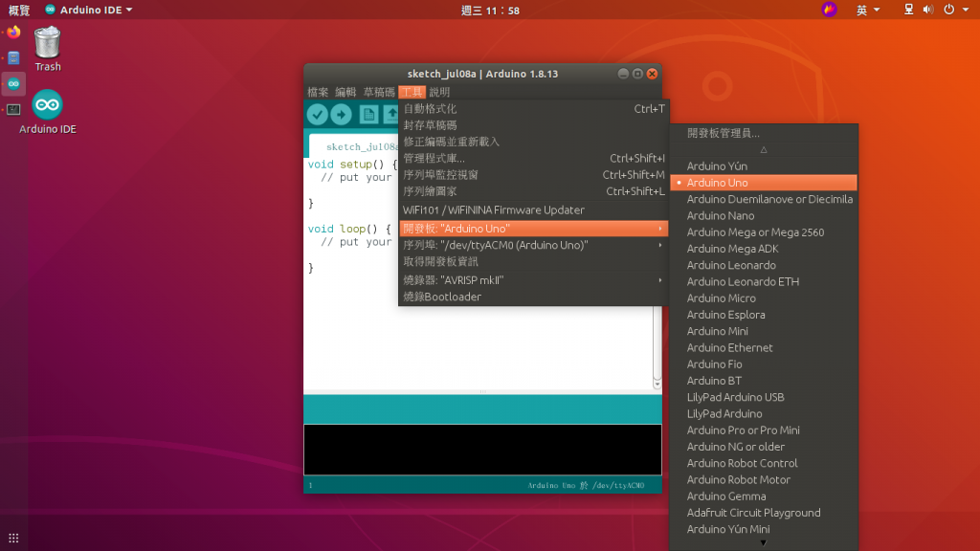This screenshot has height=551, width=980.
Task: Open the 草稿碼 menu
Action: click(x=379, y=92)
